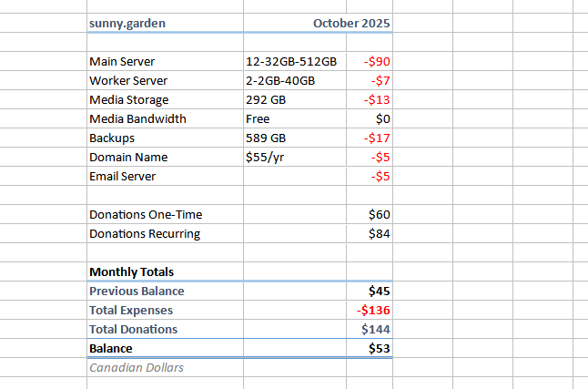The height and width of the screenshot is (389, 588).
Task: Click the Main Server label cell
Action: 165,62
